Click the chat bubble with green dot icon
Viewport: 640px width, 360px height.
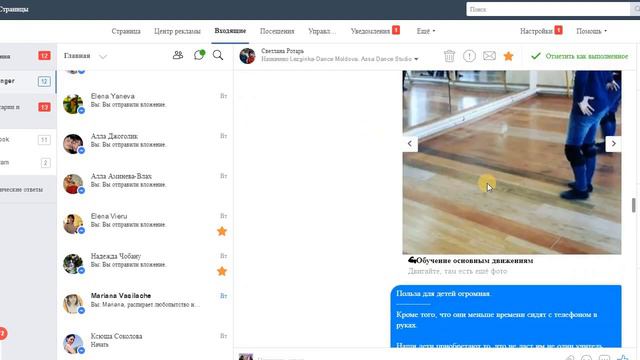point(199,55)
